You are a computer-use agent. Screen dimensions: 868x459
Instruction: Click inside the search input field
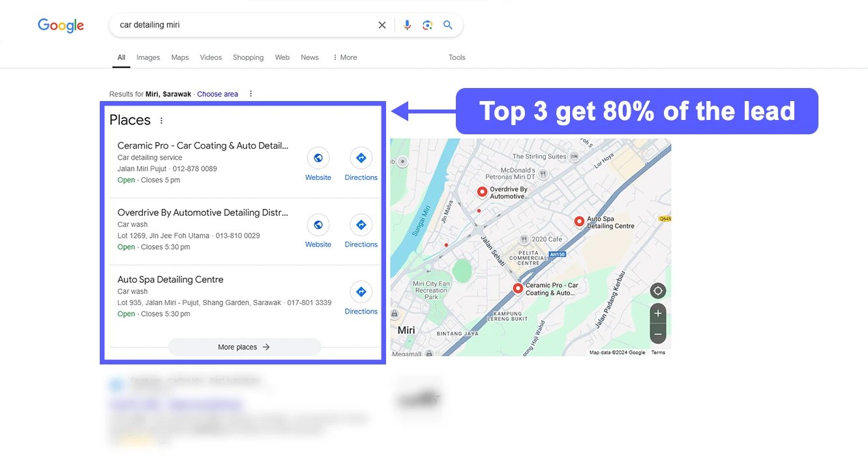coord(228,25)
